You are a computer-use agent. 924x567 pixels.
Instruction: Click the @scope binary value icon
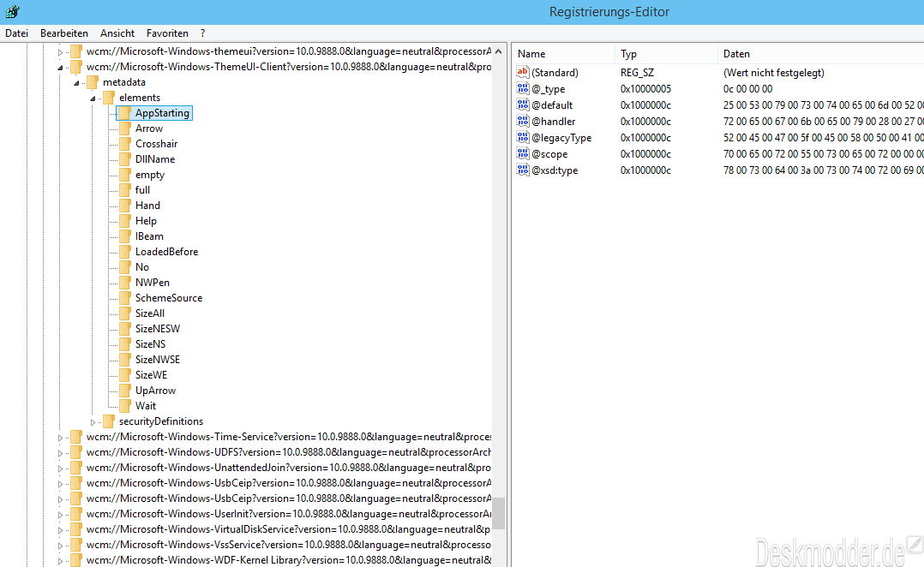pos(523,153)
